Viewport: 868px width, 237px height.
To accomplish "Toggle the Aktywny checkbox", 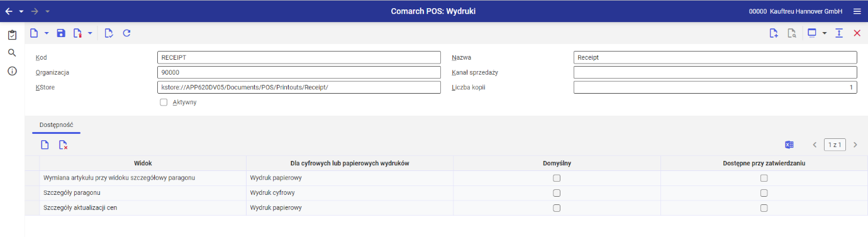I will 164,102.
